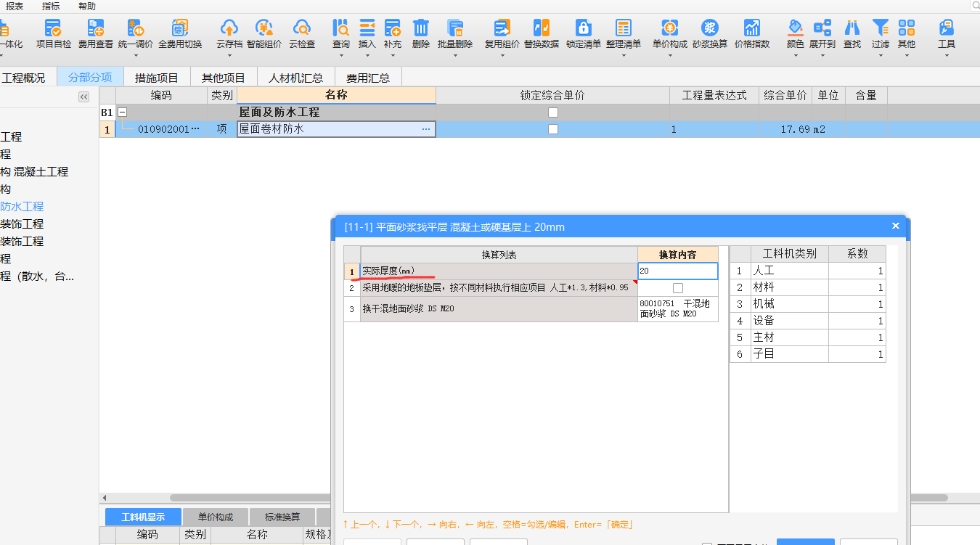Click the 实际厚度 input field showing 20
This screenshot has width=980, height=545.
pos(678,271)
